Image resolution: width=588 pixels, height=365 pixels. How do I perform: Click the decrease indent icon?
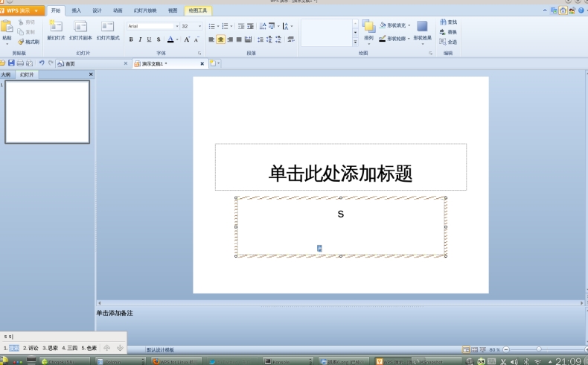241,26
